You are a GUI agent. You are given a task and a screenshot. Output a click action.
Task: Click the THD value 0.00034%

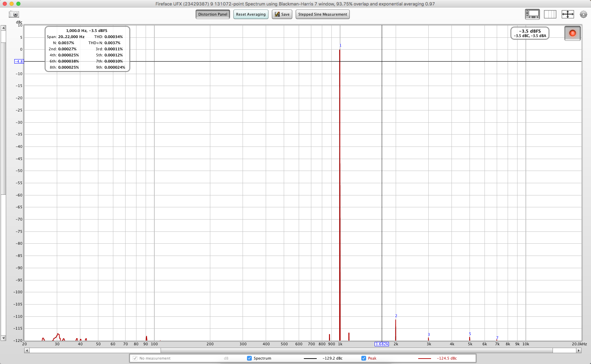click(114, 37)
